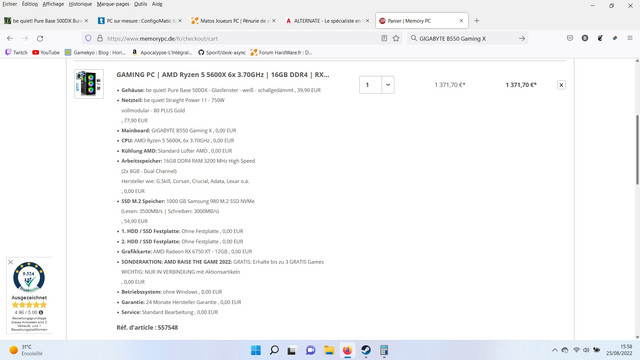Click the Réf. d'article : 557548 text

[x=147, y=327]
